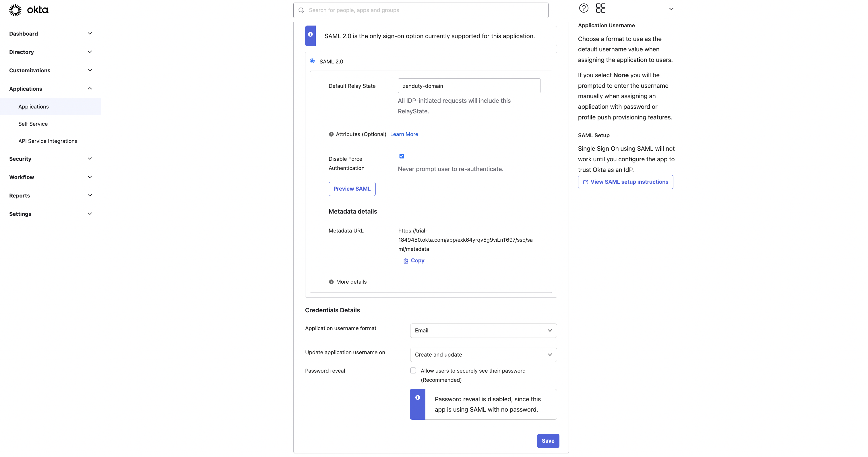Open the help question mark icon
868x457 pixels.
pyautogui.click(x=584, y=8)
